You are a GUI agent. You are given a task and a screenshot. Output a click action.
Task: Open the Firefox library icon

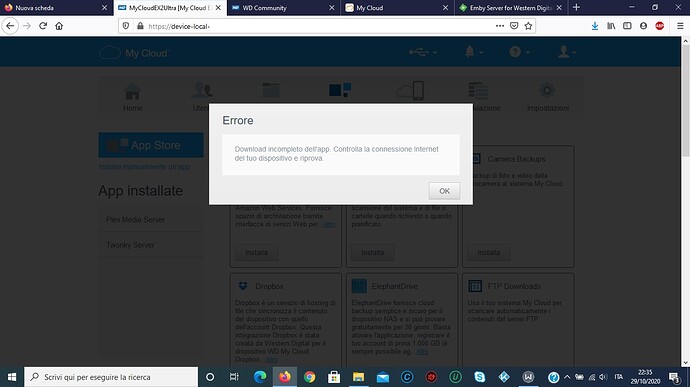(611, 26)
